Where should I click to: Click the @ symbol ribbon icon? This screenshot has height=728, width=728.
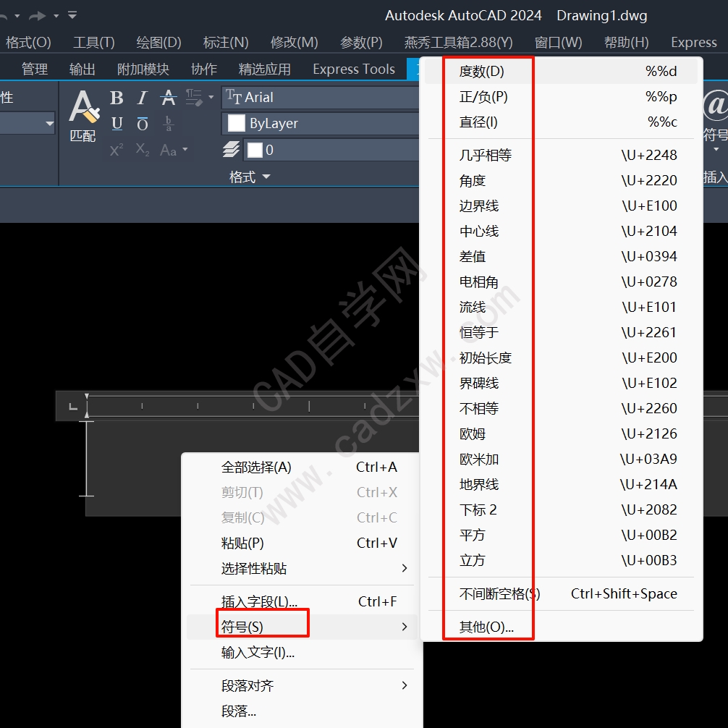715,105
